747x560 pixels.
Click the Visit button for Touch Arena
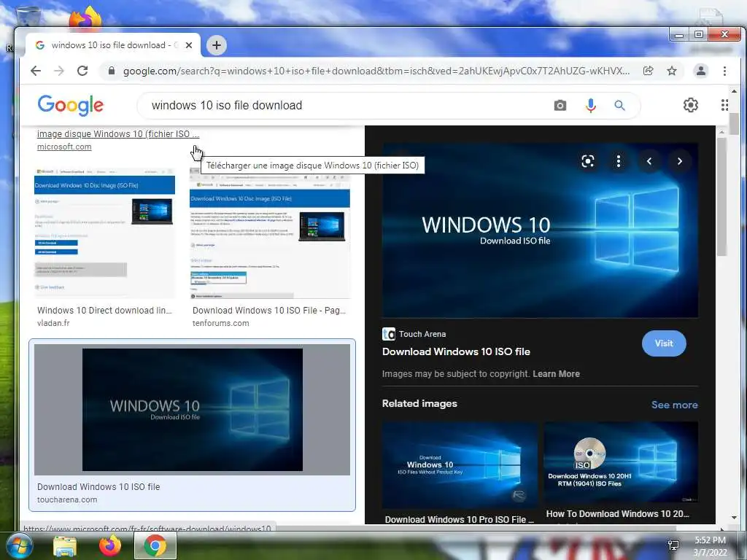click(x=664, y=343)
